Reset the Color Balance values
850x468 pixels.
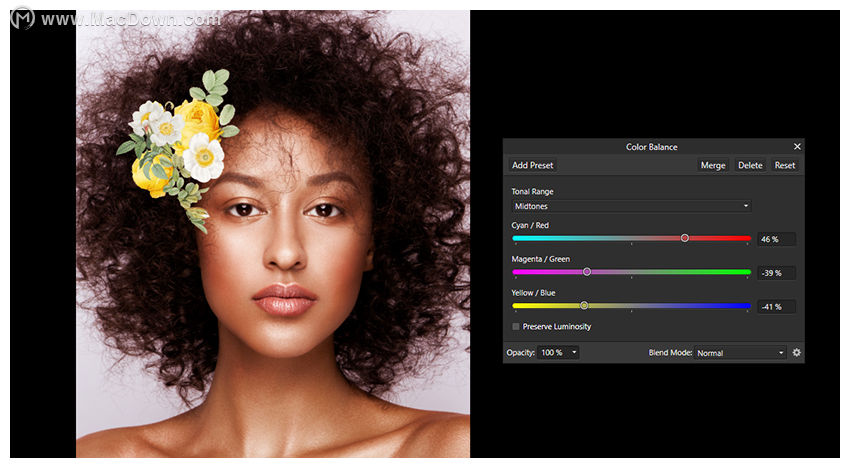pyautogui.click(x=784, y=165)
